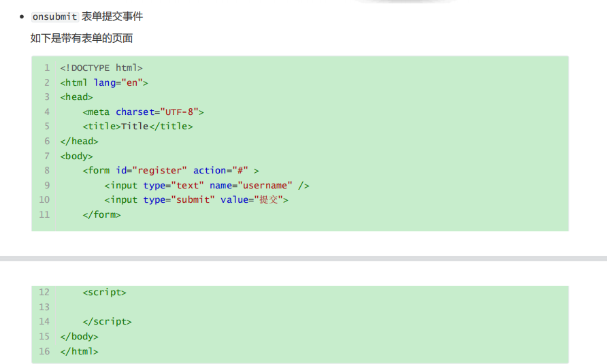607x364 pixels.
Task: Click the onsubmit inline code label
Action: pos(55,16)
